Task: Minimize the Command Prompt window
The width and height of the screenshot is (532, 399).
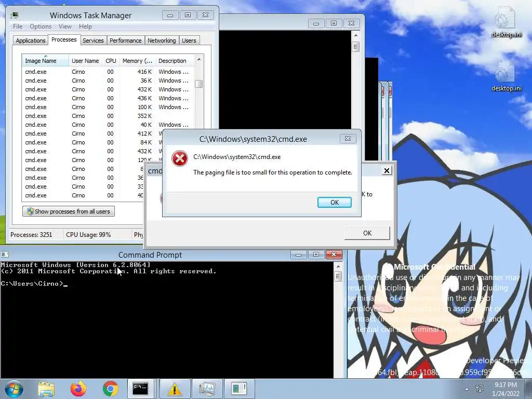Action: 299,255
